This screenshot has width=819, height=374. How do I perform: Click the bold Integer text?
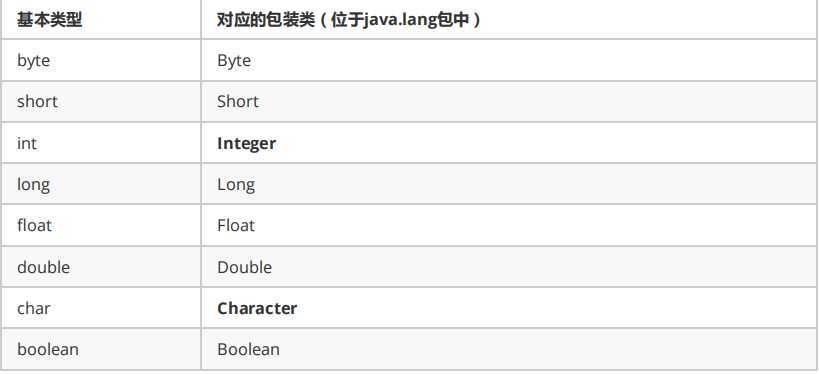tap(247, 144)
